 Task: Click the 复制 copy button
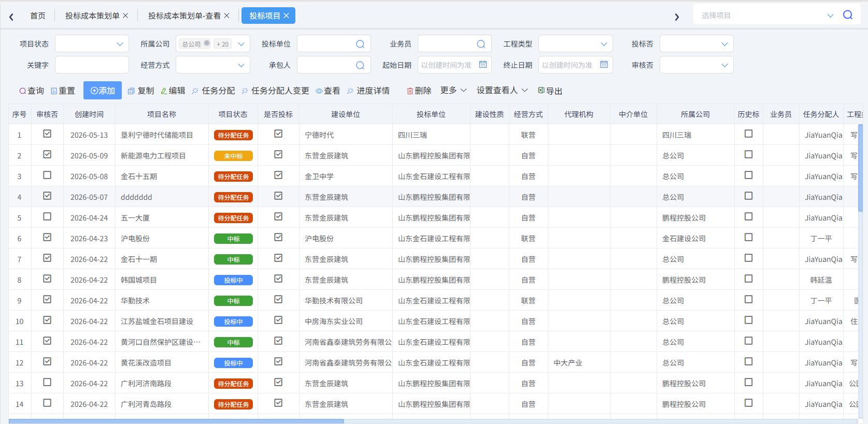pyautogui.click(x=141, y=91)
